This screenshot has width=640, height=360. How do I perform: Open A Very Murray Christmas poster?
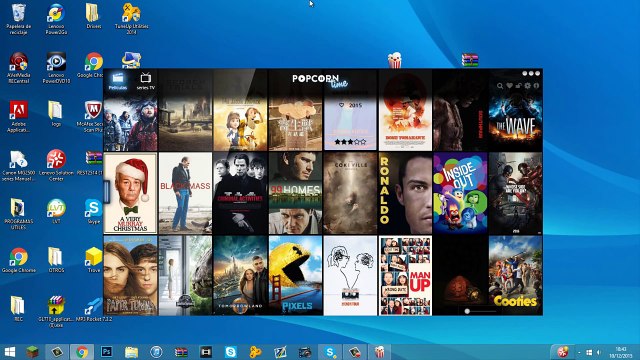tap(130, 193)
